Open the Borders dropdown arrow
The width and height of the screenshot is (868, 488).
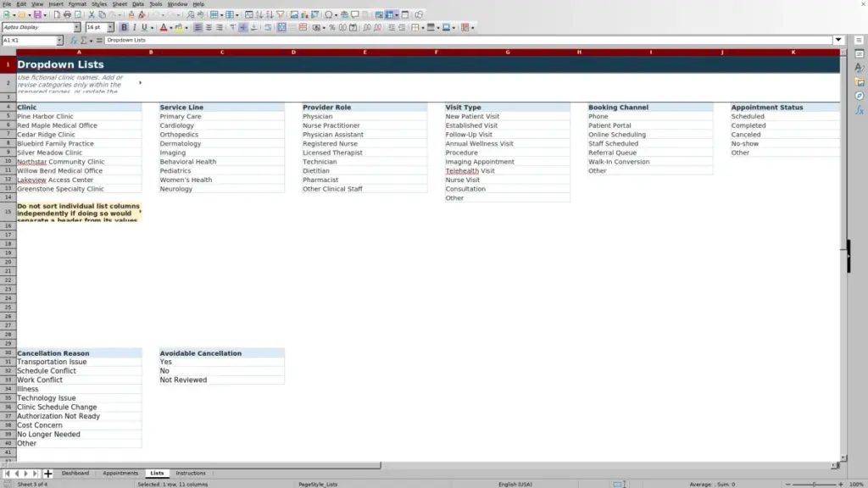click(x=422, y=28)
